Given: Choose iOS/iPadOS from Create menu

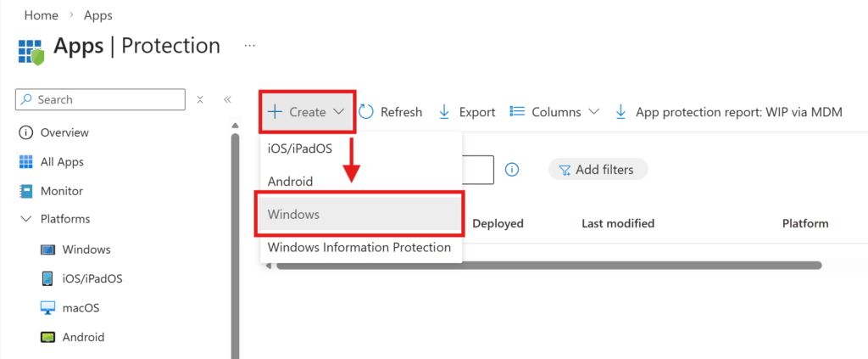Looking at the screenshot, I should (300, 149).
